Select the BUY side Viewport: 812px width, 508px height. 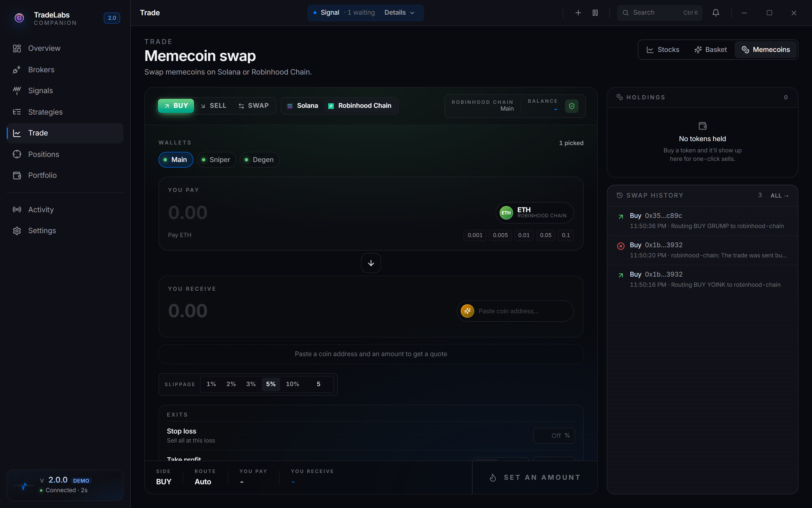(x=176, y=106)
